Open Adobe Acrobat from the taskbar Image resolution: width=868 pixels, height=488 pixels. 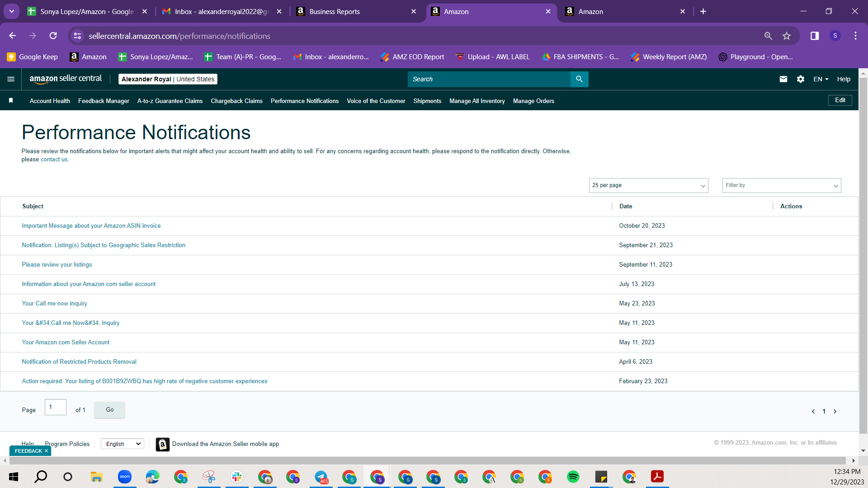point(657,477)
